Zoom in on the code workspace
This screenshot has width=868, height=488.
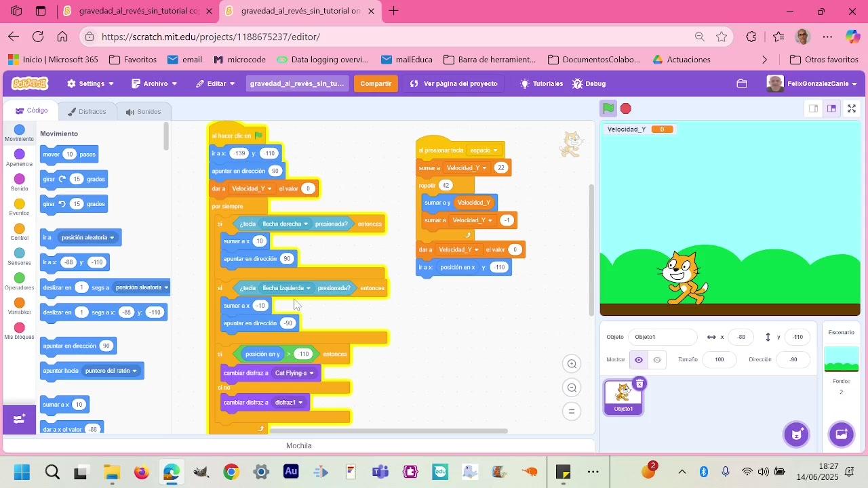tap(572, 364)
